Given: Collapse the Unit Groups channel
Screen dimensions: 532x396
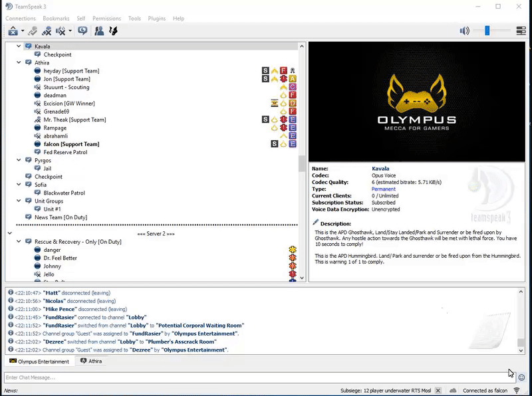Looking at the screenshot, I should coord(19,201).
